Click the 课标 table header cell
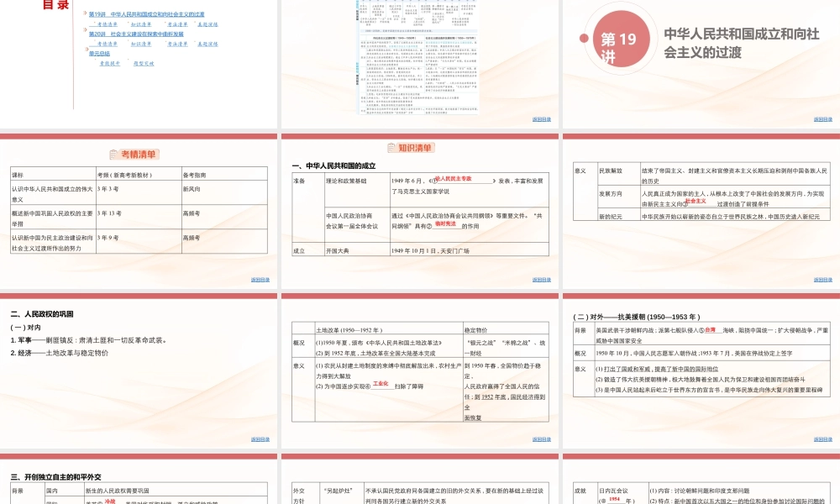 pos(53,175)
